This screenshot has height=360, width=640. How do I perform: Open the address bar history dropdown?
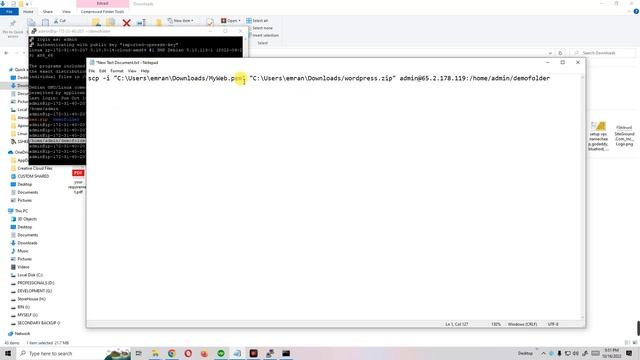[550, 53]
